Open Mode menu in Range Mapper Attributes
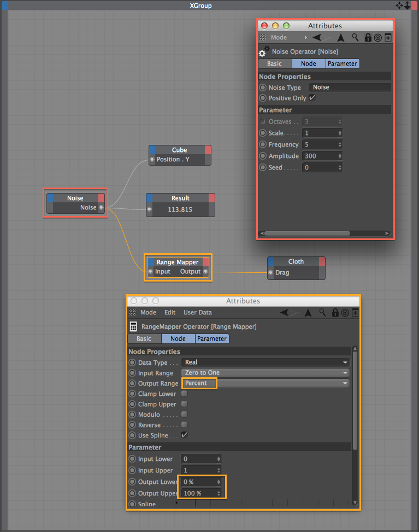Image resolution: width=419 pixels, height=532 pixels. (148, 313)
